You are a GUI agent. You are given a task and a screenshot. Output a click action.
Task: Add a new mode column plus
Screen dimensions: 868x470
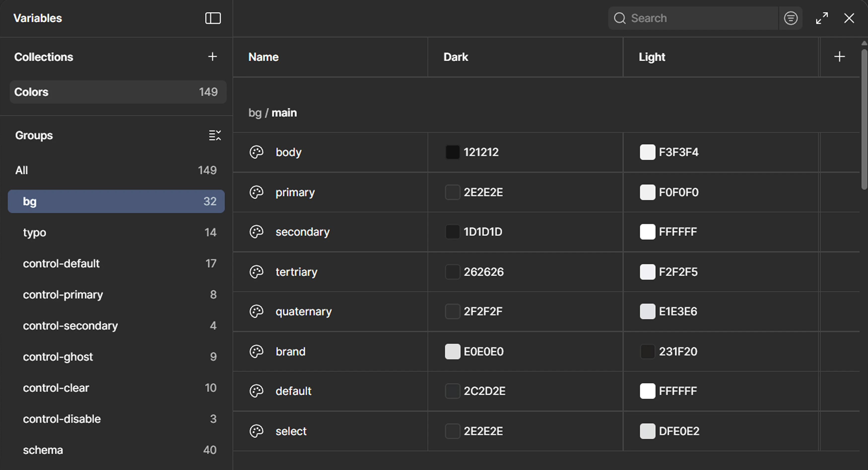(839, 57)
